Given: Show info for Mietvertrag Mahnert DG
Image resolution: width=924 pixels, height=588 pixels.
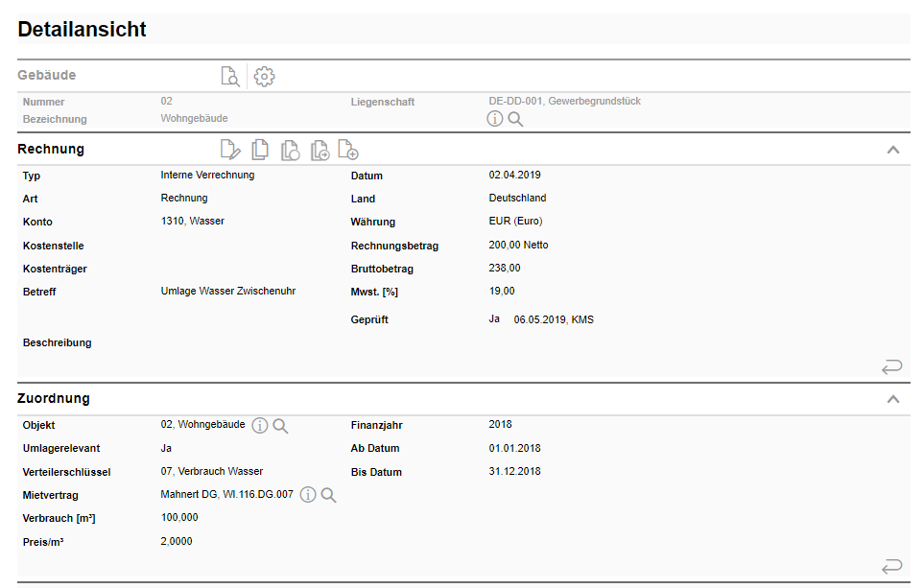Looking at the screenshot, I should click(x=308, y=495).
